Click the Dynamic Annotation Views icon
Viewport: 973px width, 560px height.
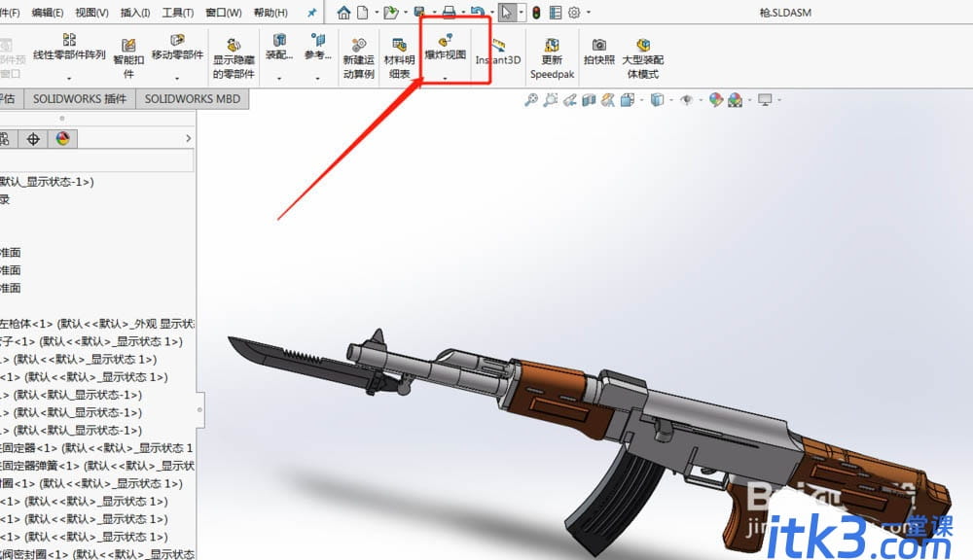coord(608,100)
